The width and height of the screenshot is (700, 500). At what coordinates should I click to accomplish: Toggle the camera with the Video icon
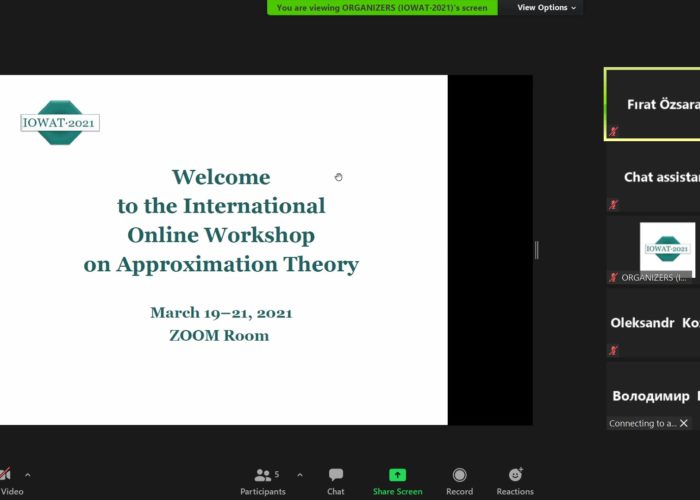pos(8,480)
